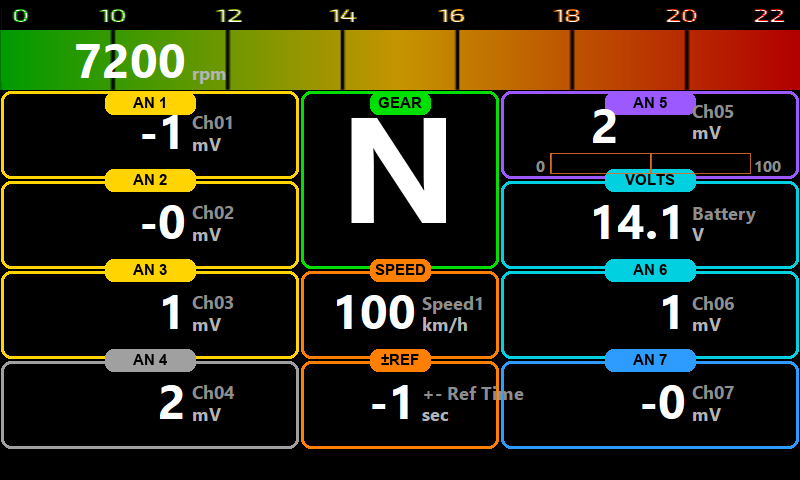800x480 pixels.
Task: Click the Speed1 km/h channel label
Action: click(x=452, y=314)
